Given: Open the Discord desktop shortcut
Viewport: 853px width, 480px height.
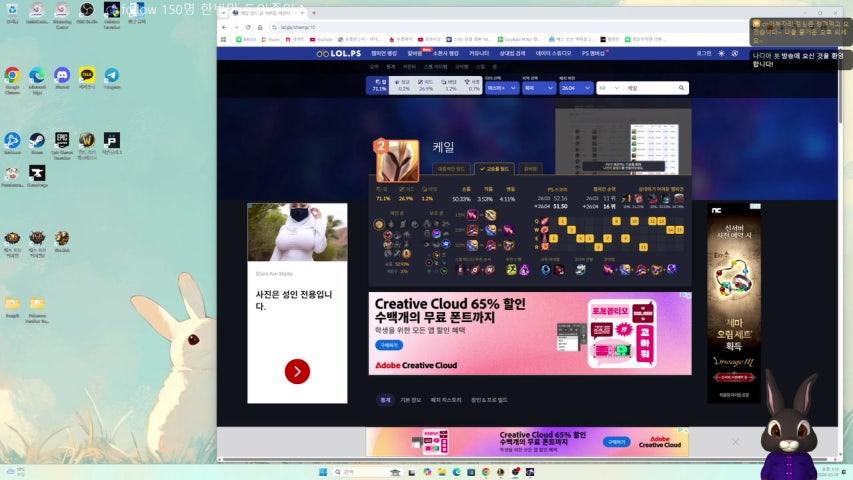Looking at the screenshot, I should tap(62, 76).
